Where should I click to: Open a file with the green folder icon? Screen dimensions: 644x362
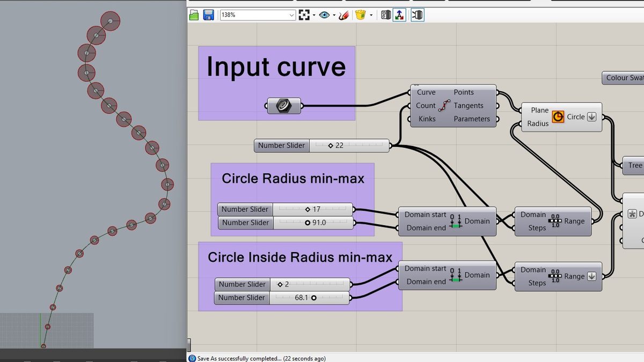pos(194,15)
